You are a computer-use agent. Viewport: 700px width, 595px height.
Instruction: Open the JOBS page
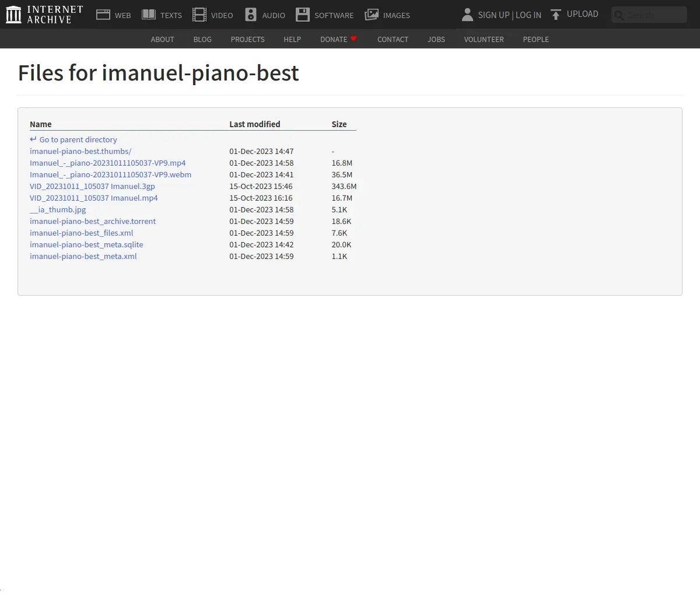(436, 39)
